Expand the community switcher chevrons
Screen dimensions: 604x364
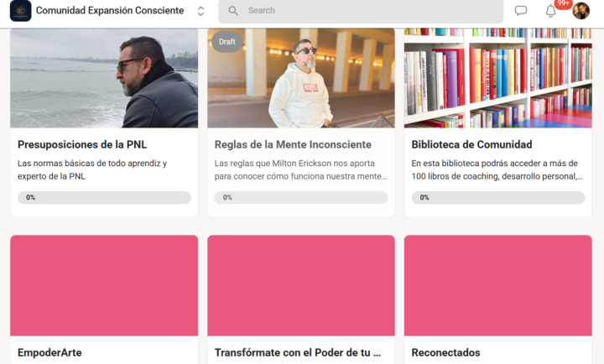(x=200, y=11)
